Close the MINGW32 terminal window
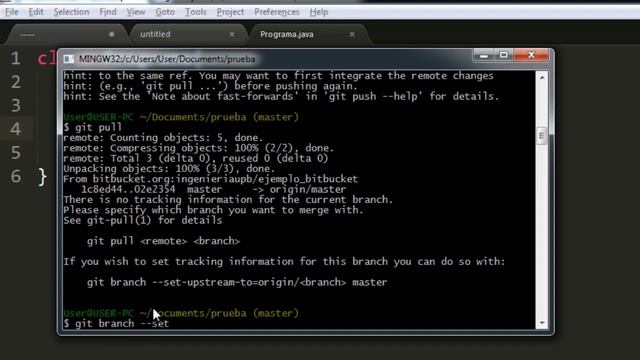Viewport: 640px width, 360px height. click(531, 55)
